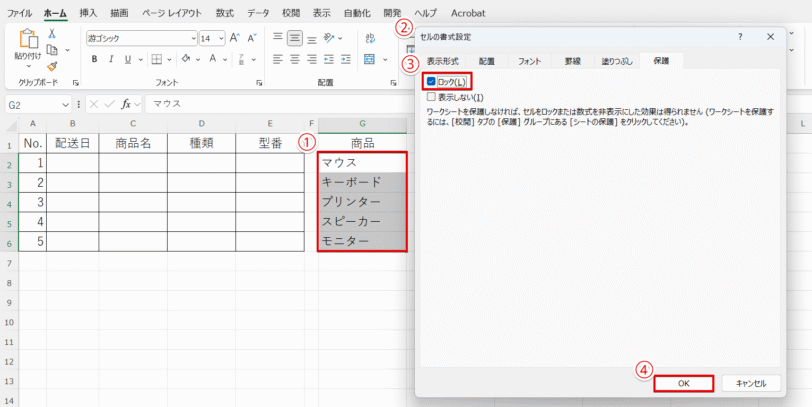The width and height of the screenshot is (812, 407).
Task: Decrease font size with smaller A icon
Action: 252,38
